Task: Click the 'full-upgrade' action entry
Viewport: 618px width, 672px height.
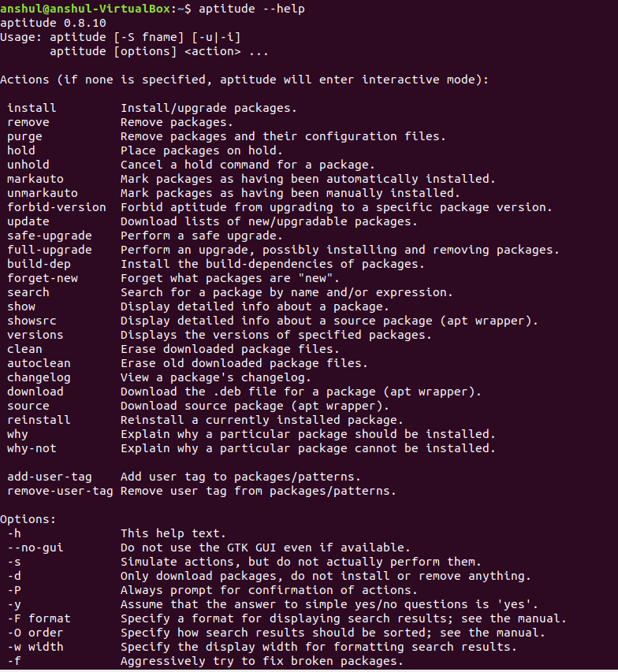Action: (49, 250)
